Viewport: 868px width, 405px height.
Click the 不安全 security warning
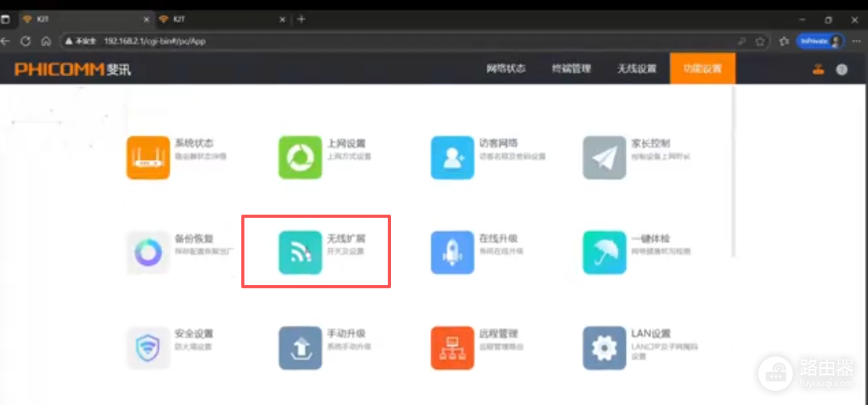(x=81, y=41)
